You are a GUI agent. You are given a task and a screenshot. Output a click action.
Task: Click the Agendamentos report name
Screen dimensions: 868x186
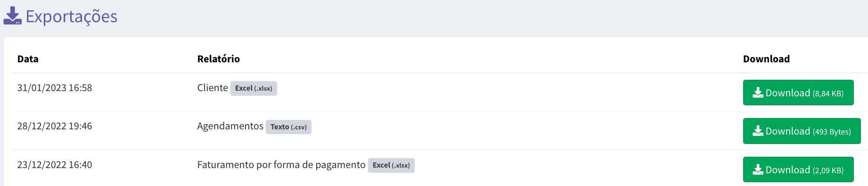coord(230,126)
